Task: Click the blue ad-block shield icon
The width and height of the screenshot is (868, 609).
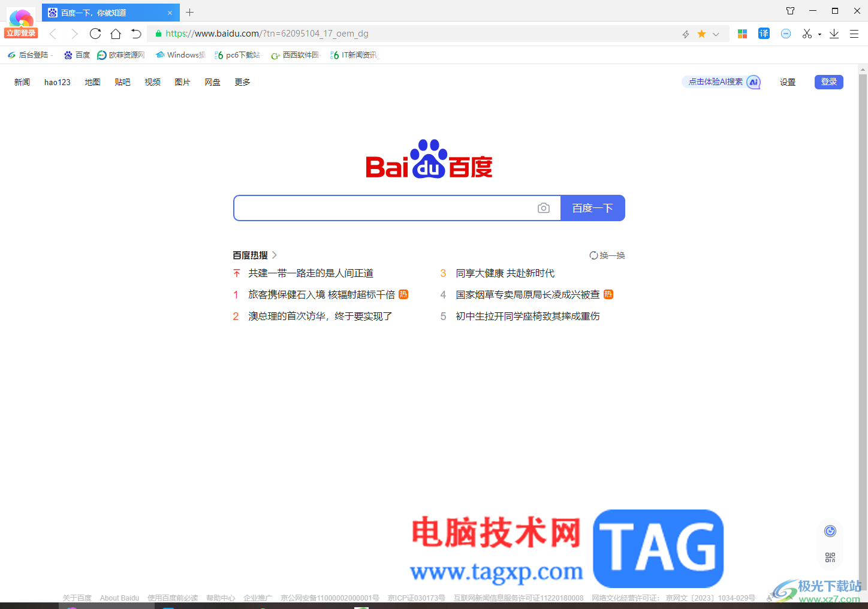Action: 786,34
